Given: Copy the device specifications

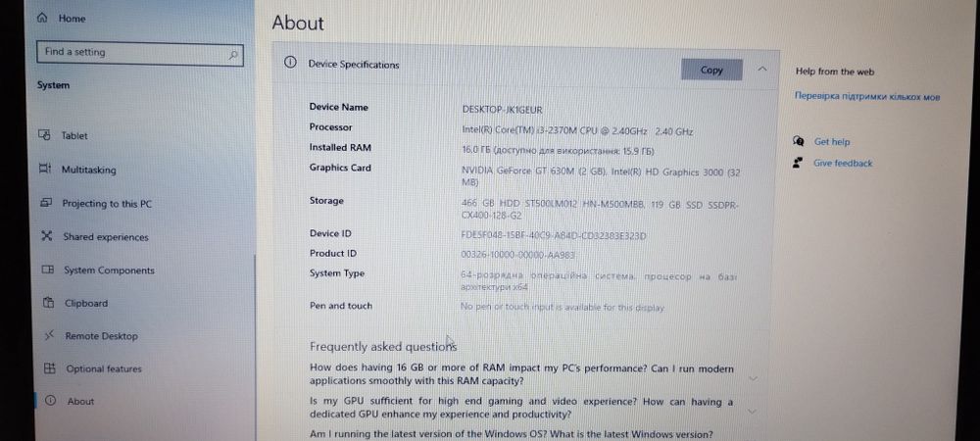Looking at the screenshot, I should 711,70.
